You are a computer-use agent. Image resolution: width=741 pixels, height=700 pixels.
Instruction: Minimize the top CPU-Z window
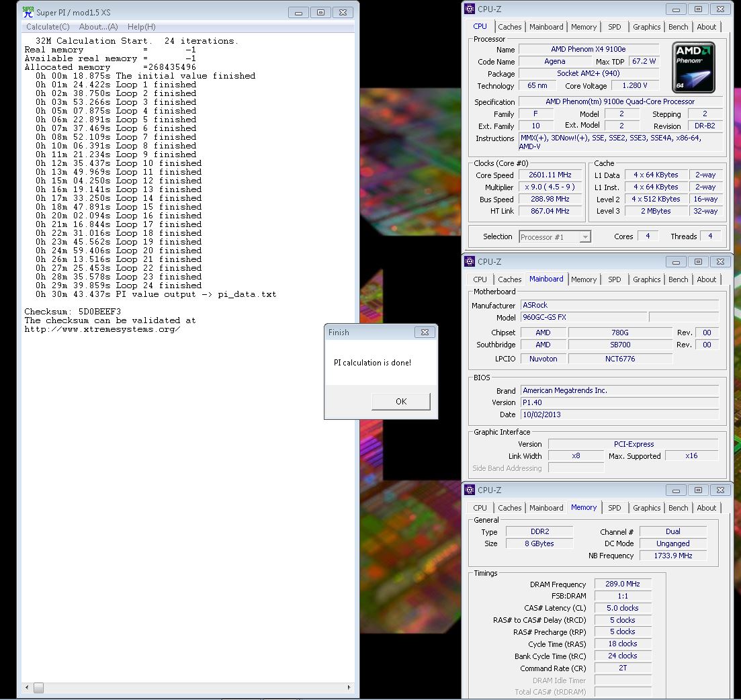[676, 9]
